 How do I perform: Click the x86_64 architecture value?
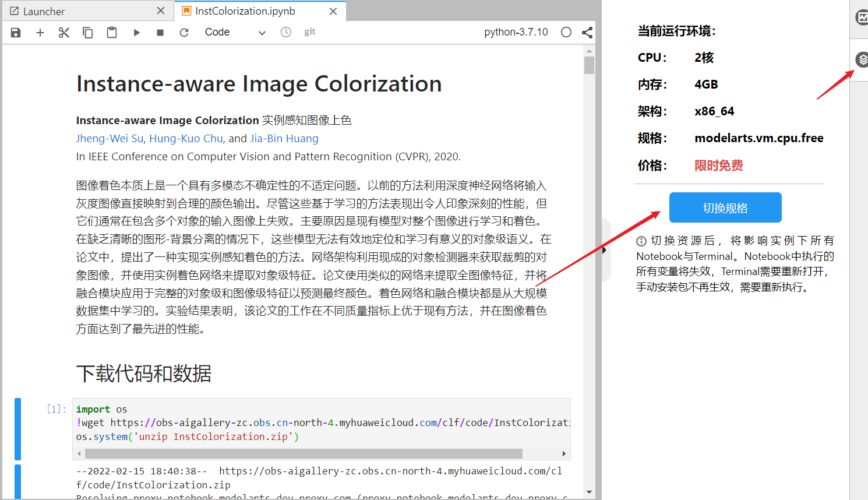tap(714, 111)
